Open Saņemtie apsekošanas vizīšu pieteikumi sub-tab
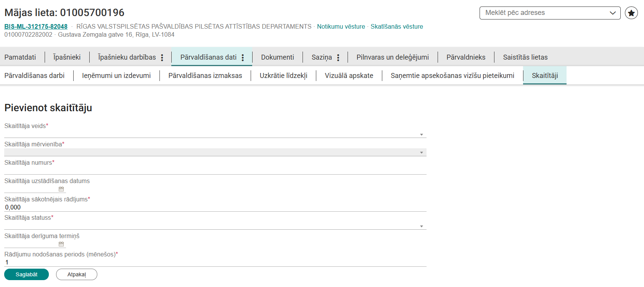This screenshot has width=644, height=287. point(452,75)
